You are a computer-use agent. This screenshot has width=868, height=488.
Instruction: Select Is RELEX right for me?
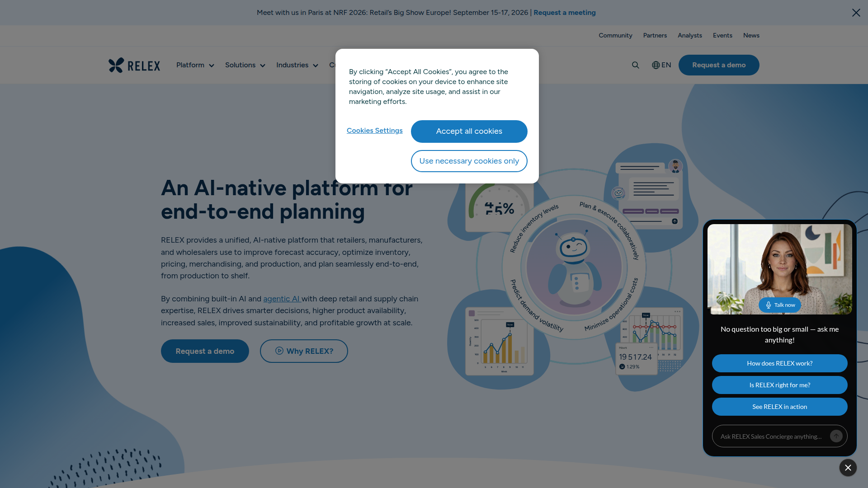tap(780, 385)
